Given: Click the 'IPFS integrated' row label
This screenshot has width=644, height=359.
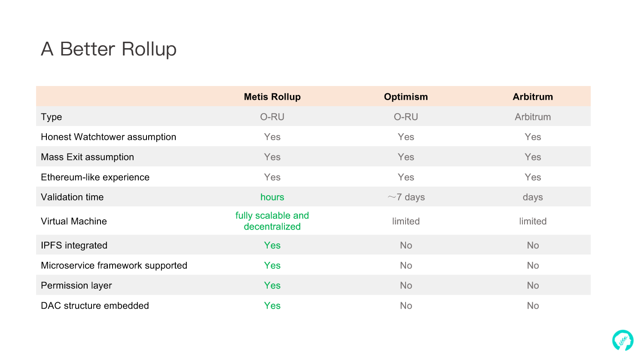Looking at the screenshot, I should [74, 245].
